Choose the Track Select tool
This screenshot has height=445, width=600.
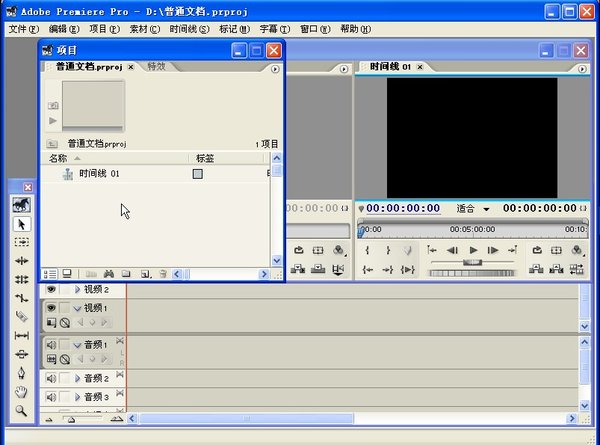(x=21, y=242)
